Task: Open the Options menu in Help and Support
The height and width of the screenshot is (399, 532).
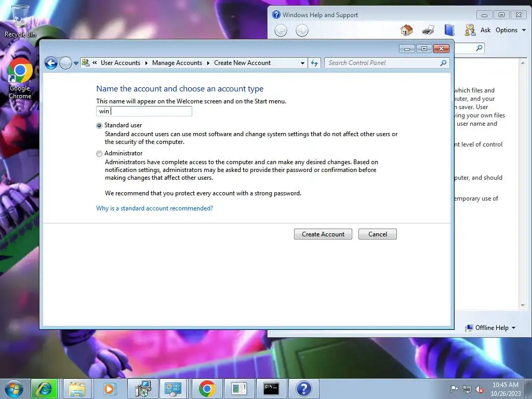Action: point(511,30)
